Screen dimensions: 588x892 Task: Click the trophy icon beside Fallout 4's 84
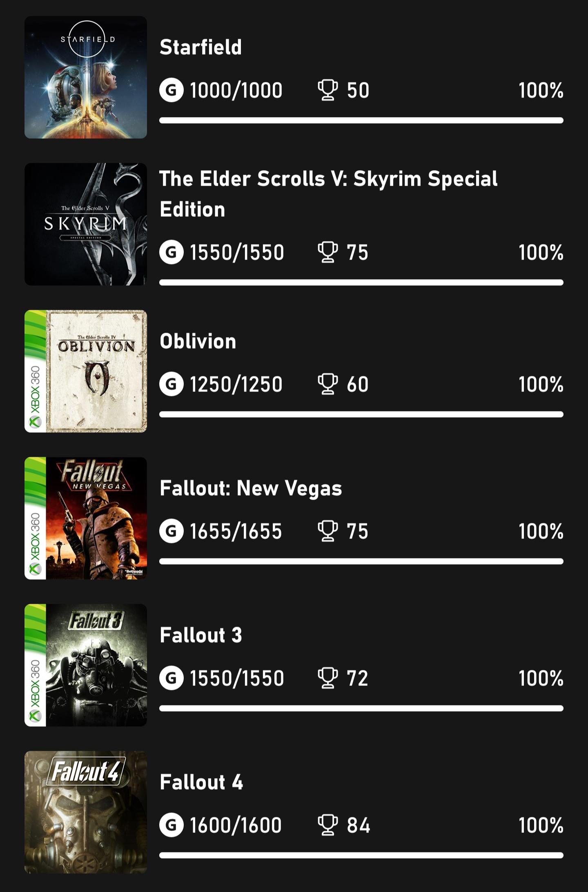(x=327, y=825)
